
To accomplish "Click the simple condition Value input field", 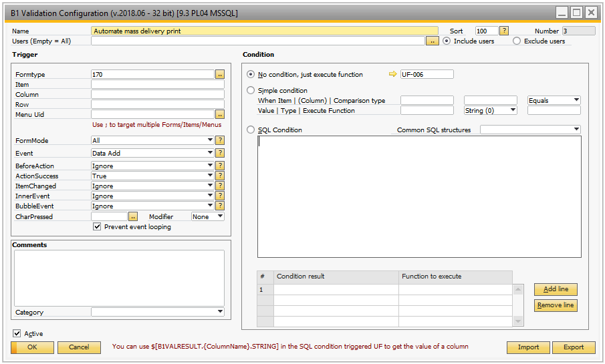I will pos(427,110).
